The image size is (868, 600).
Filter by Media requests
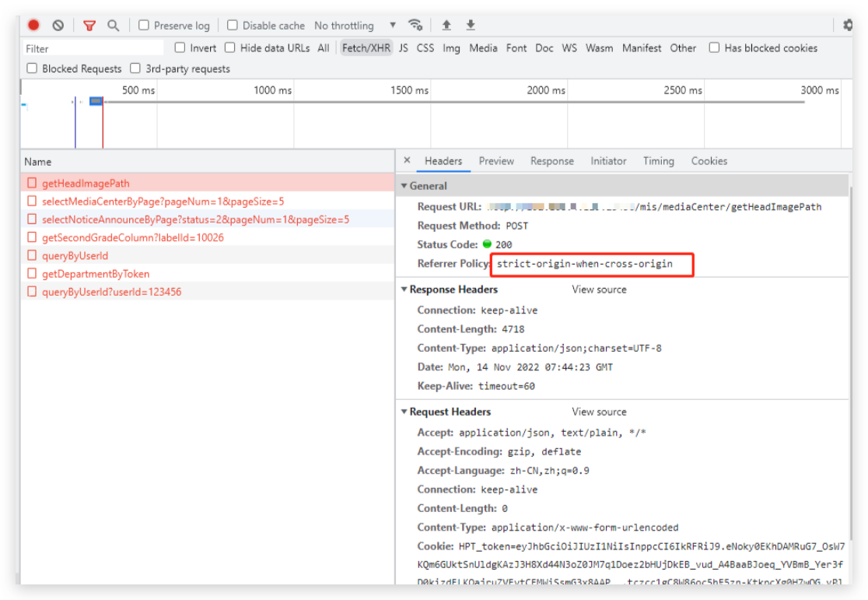point(483,48)
